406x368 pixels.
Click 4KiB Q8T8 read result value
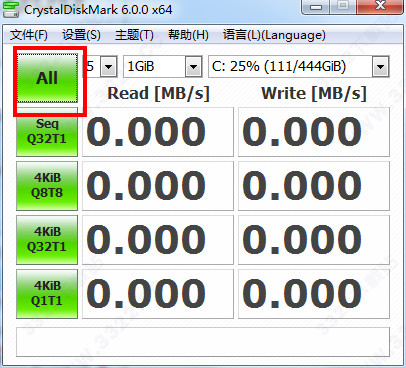(158, 186)
